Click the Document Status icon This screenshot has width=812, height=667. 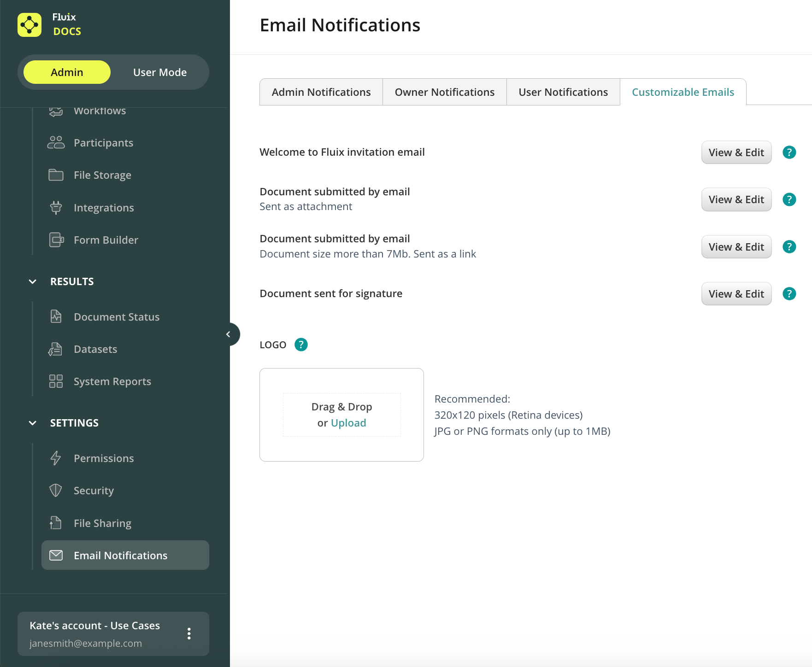pyautogui.click(x=56, y=317)
